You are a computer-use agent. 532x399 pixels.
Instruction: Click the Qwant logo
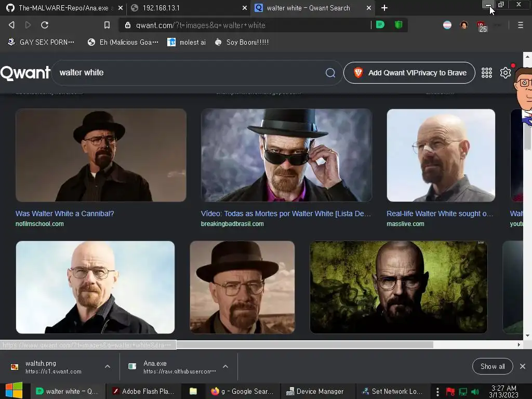(x=25, y=73)
